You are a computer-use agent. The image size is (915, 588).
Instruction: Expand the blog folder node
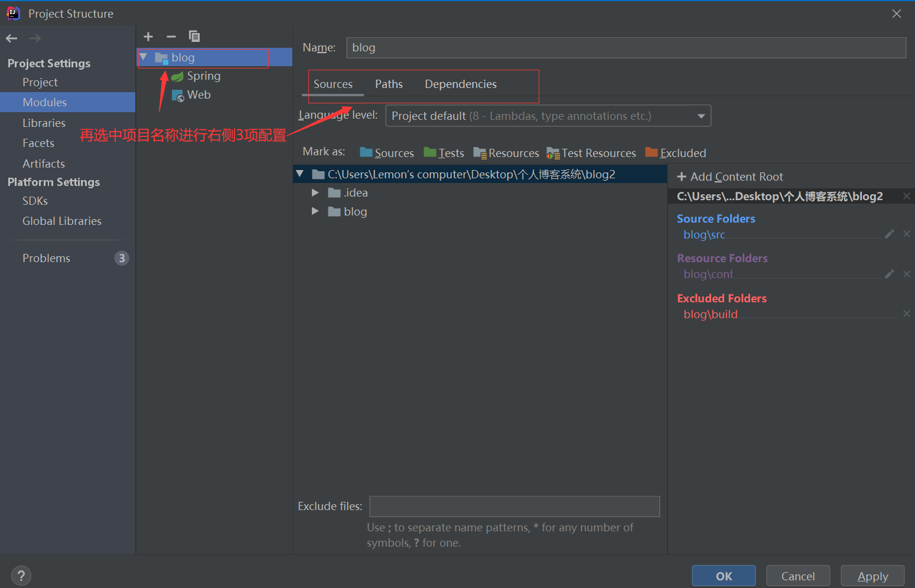click(x=315, y=211)
